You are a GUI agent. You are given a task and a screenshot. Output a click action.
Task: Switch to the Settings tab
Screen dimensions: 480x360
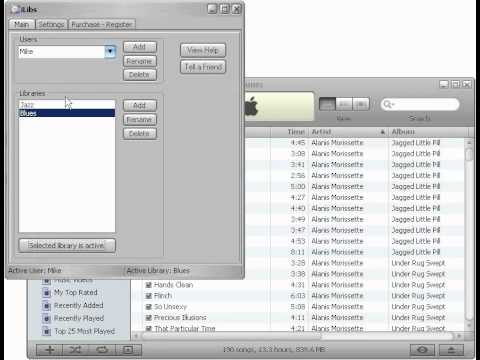(51, 24)
